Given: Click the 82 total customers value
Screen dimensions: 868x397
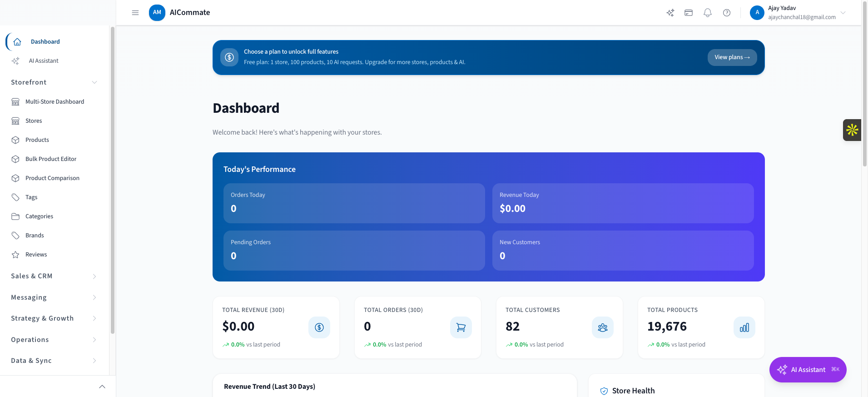Looking at the screenshot, I should tap(512, 327).
